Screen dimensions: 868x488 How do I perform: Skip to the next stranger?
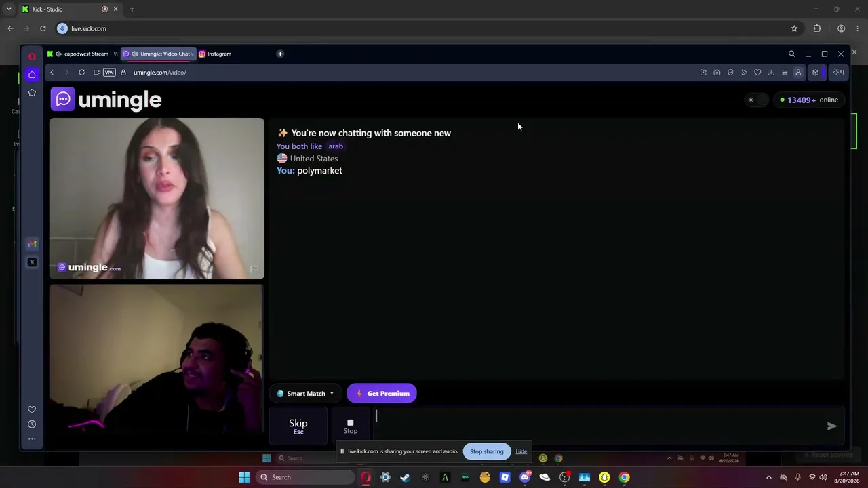298,426
